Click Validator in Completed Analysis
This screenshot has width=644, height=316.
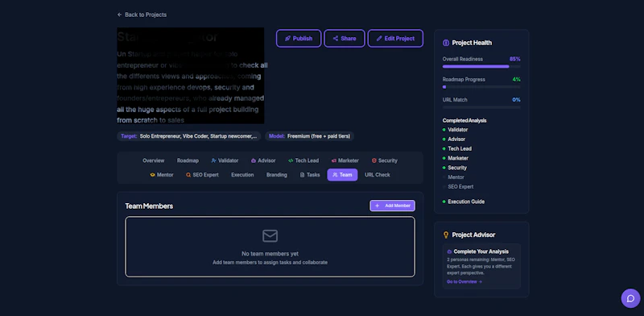pos(457,130)
